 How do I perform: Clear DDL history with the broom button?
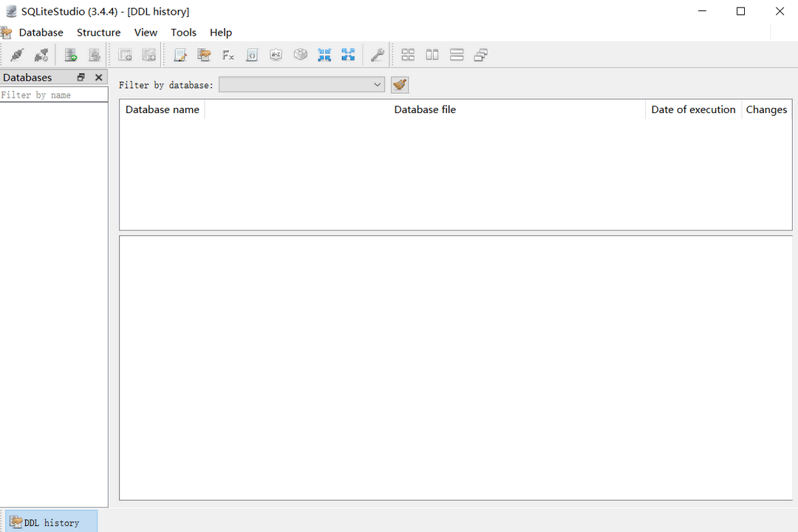tap(400, 85)
